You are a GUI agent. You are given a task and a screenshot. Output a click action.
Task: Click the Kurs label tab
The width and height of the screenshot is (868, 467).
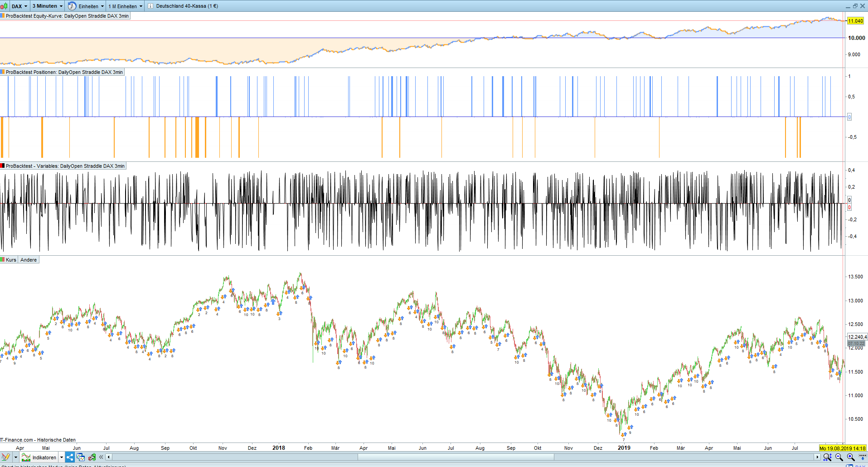pos(11,260)
